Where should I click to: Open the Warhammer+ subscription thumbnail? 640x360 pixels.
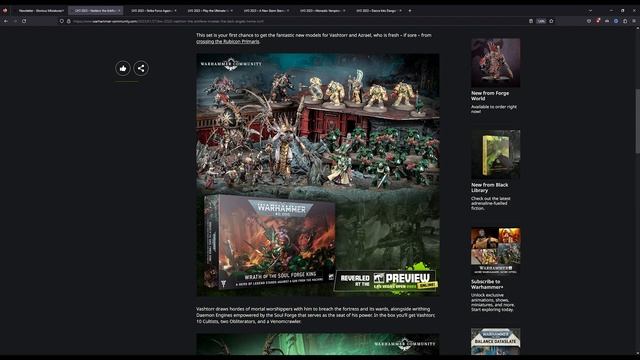click(x=496, y=251)
